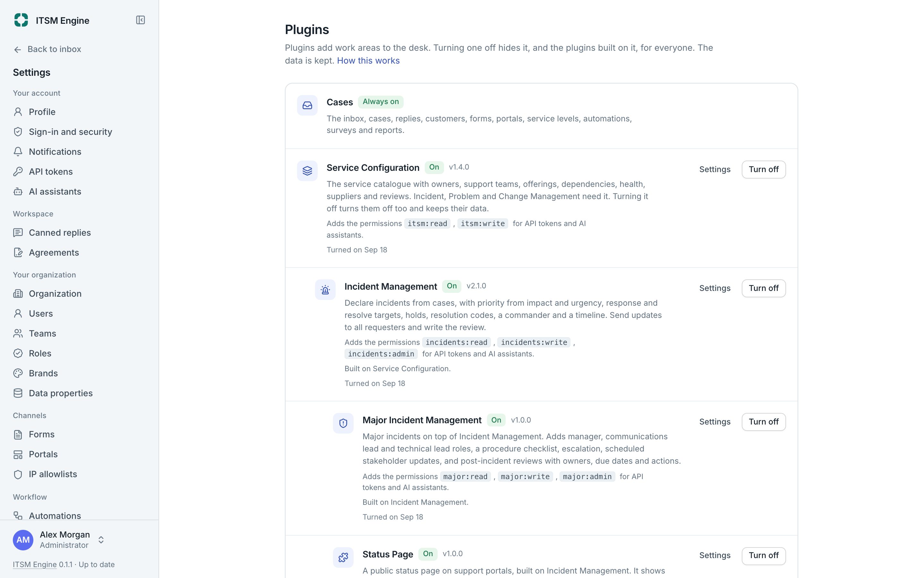Turn off the Service Configuration plugin
Viewport: 924px width, 578px height.
764,169
